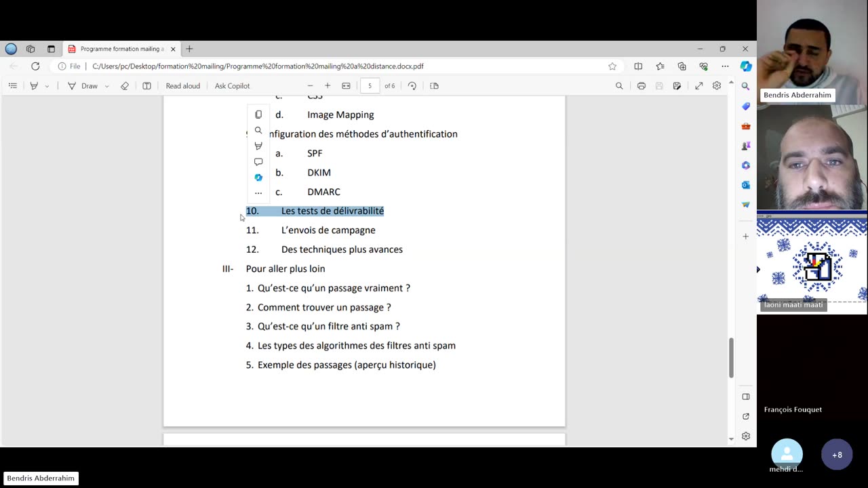Screen dimensions: 868x488
Task: Open Edge Settings and more menu
Action: tap(725, 66)
